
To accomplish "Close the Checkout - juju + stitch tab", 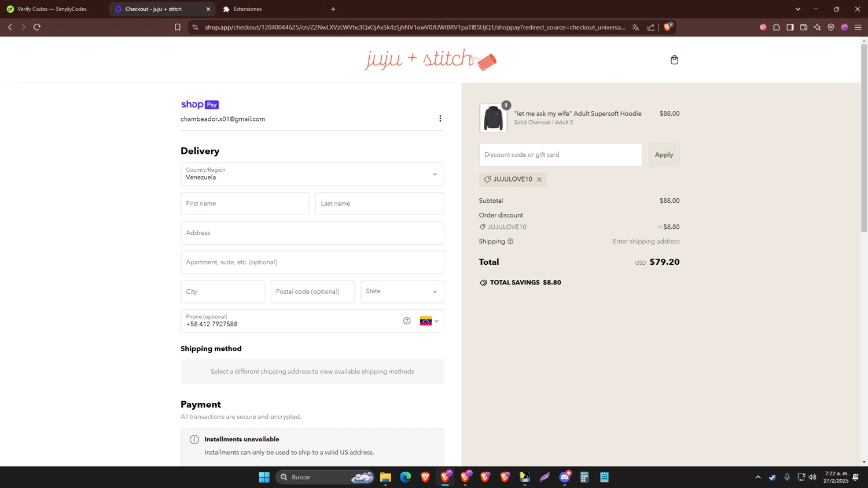I will click(x=208, y=9).
